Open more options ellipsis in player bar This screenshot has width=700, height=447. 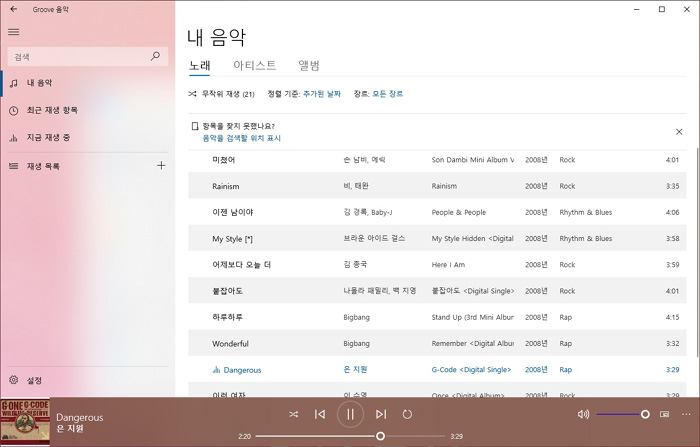coord(686,414)
